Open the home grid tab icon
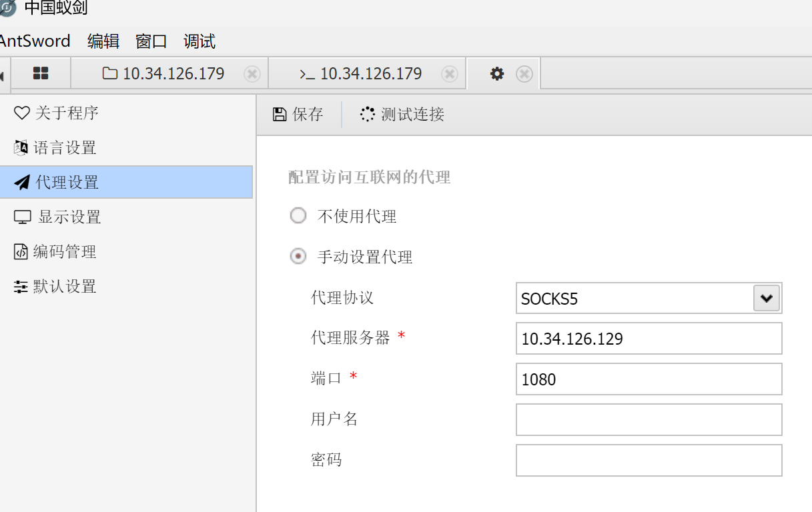This screenshot has width=812, height=512. [x=41, y=73]
